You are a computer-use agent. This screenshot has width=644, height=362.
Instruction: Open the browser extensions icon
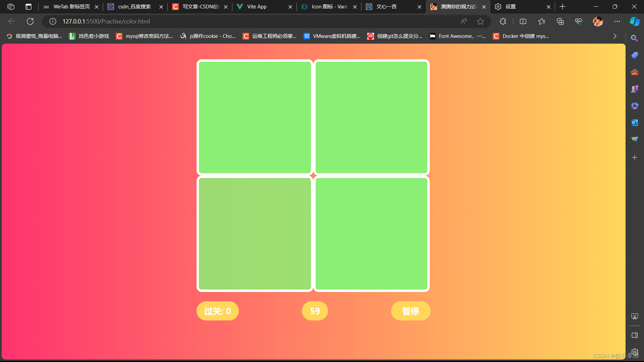(502, 21)
